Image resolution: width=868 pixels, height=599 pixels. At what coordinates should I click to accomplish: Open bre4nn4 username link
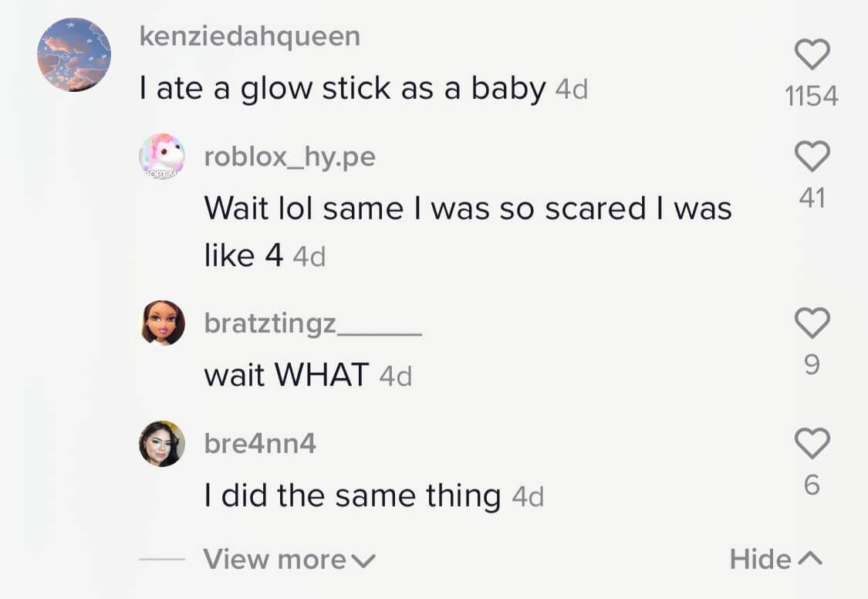[260, 443]
